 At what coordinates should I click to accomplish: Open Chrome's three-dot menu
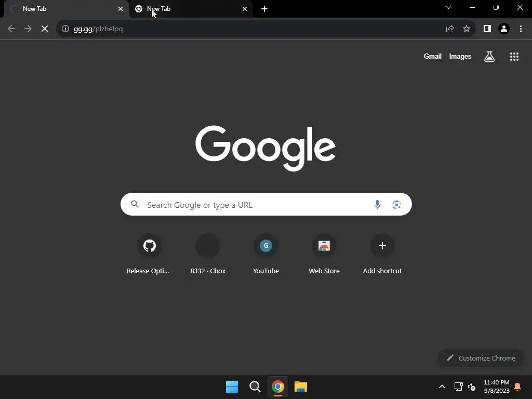[521, 29]
